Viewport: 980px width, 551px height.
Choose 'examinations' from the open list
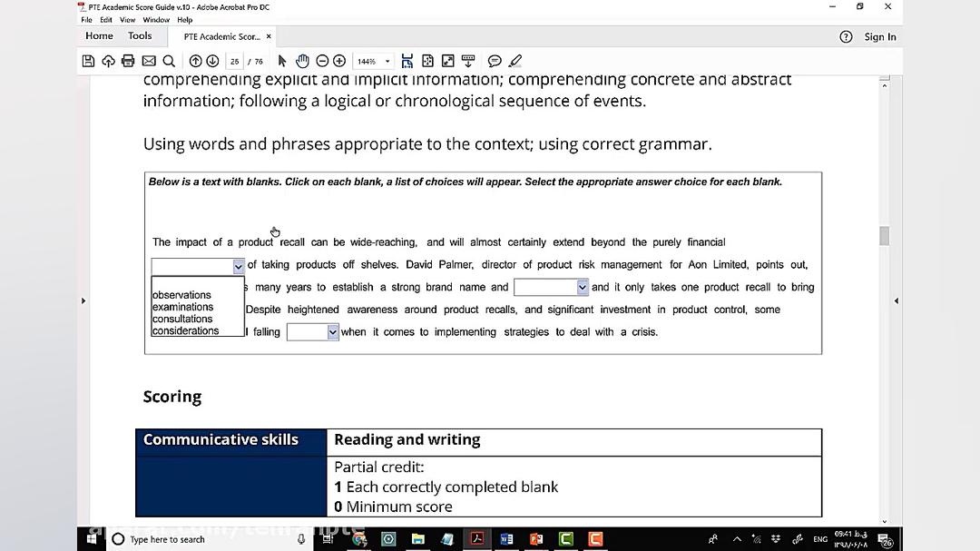pos(183,307)
